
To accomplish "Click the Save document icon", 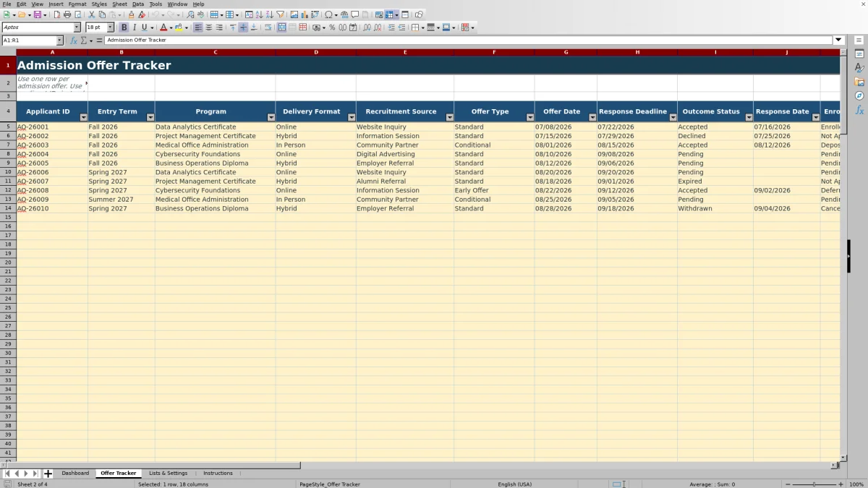I will (36, 14).
